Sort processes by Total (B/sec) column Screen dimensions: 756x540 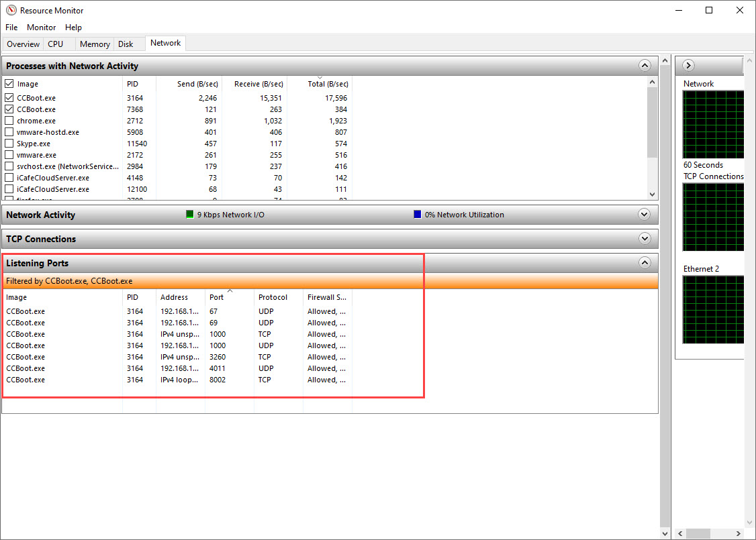pos(328,84)
